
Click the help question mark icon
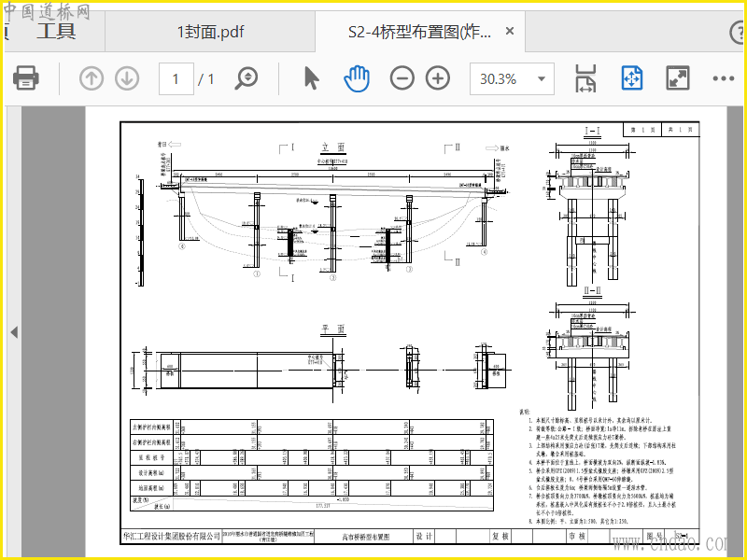pos(738,33)
